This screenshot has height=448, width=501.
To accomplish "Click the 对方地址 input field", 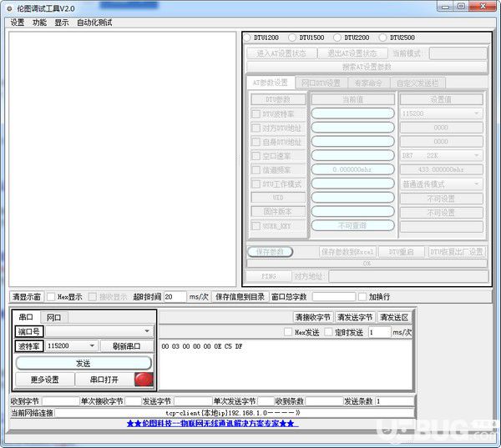I will pyautogui.click(x=408, y=276).
